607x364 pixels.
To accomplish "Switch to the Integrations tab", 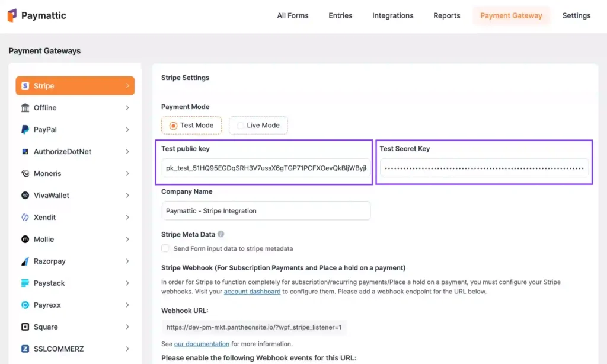I will pos(392,15).
